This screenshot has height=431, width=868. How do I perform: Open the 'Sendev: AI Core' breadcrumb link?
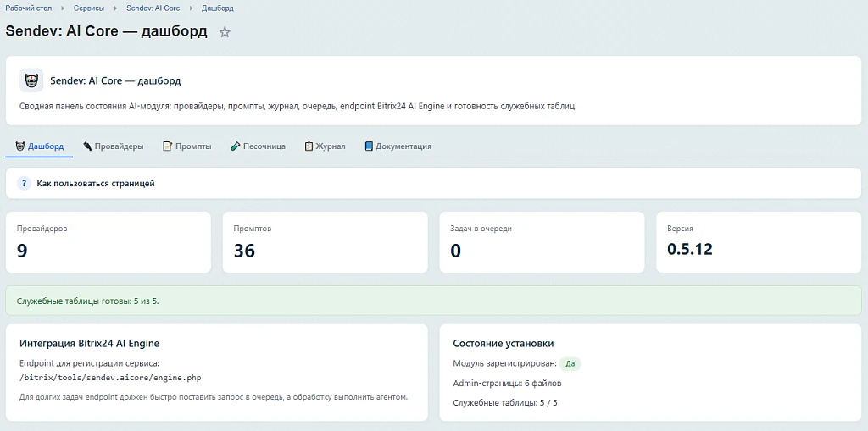153,8
